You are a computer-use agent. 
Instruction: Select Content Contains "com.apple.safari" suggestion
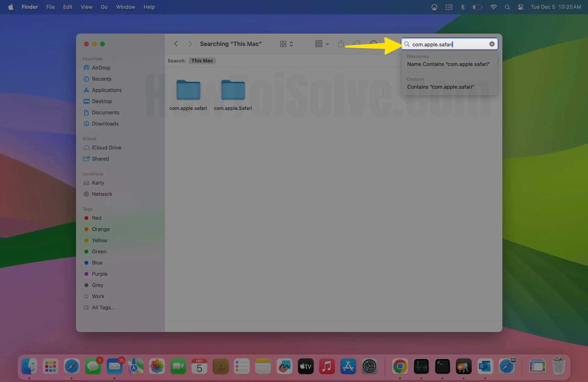(441, 87)
